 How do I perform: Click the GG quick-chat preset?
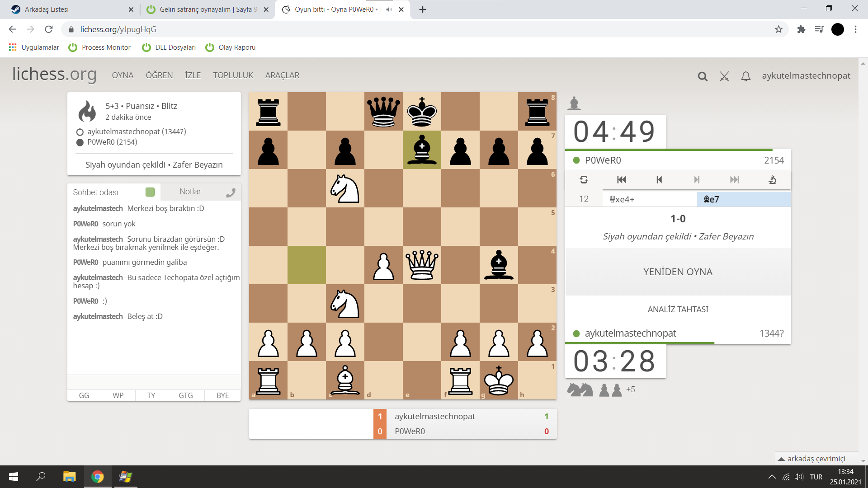pyautogui.click(x=84, y=395)
